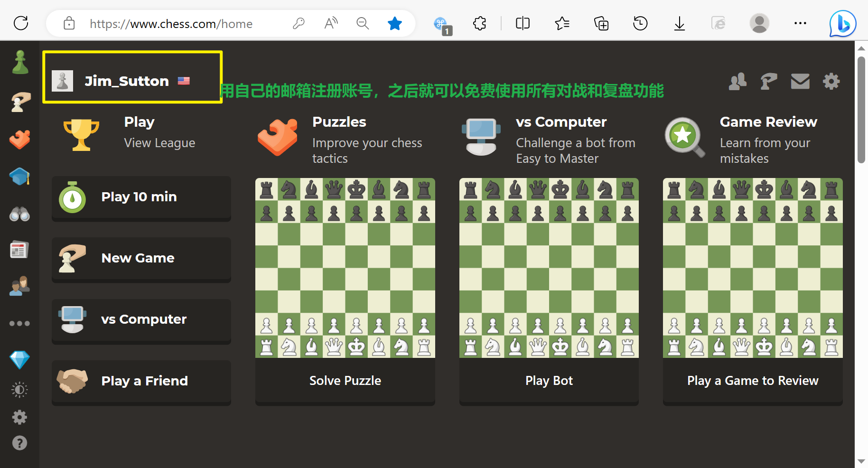This screenshot has width=868, height=468.
Task: Open the Play section via the pawn icon
Action: (19, 61)
